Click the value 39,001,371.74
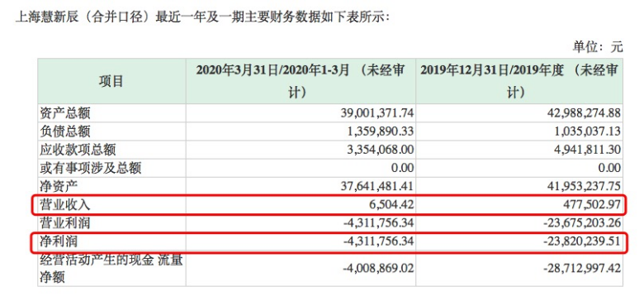The height and width of the screenshot is (301, 644). pyautogui.click(x=377, y=113)
